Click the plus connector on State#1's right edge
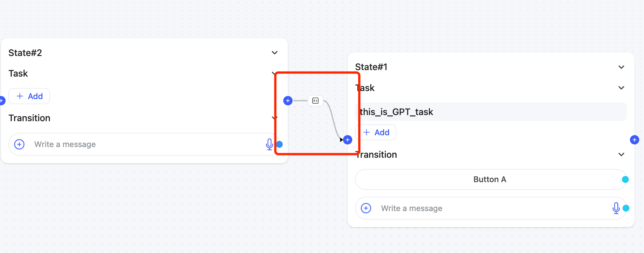Screen dimensions: 644x253 click(634, 140)
